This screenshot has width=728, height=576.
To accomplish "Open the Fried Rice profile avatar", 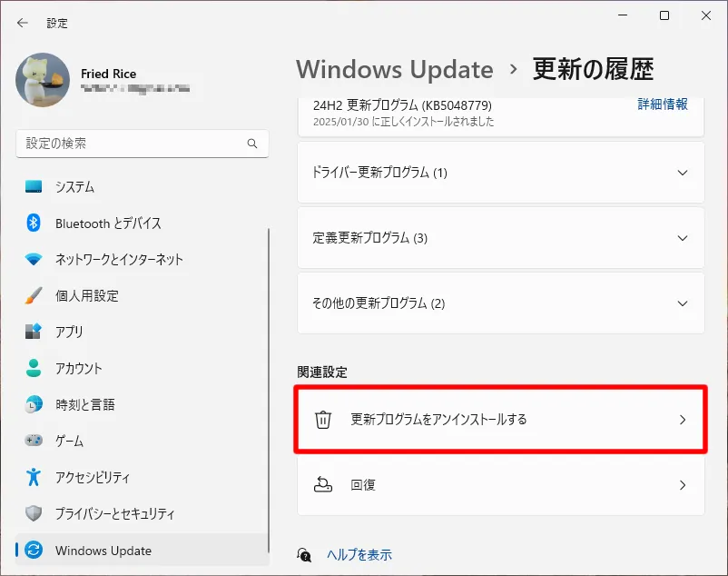I will pyautogui.click(x=43, y=80).
